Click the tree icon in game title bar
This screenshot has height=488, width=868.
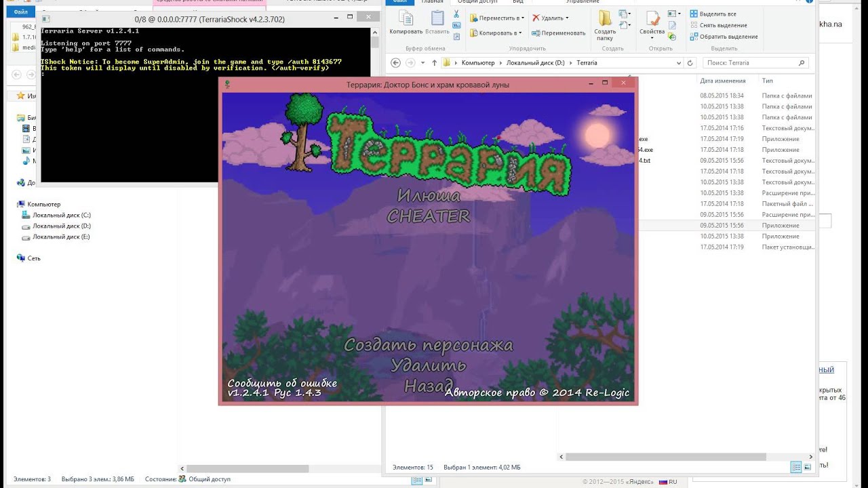pos(227,84)
